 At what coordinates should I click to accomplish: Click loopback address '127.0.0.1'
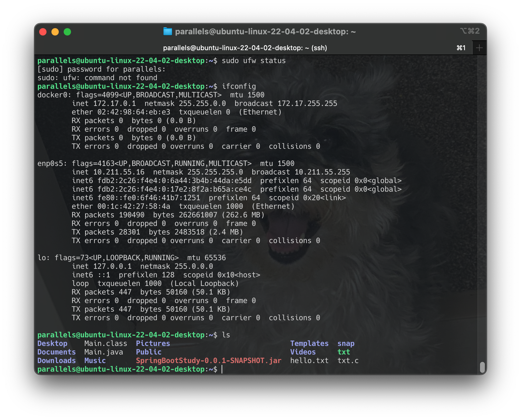[112, 266]
